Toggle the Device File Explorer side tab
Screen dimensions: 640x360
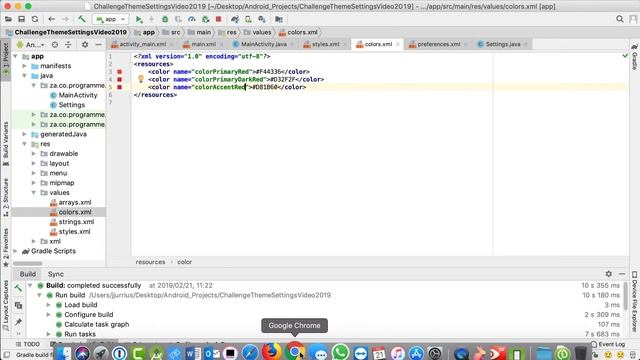pos(634,302)
